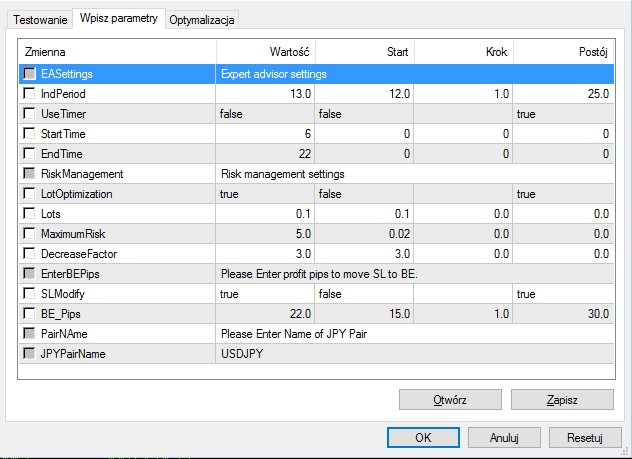
Task: Tick the LotOptimization checkbox
Action: (x=29, y=193)
